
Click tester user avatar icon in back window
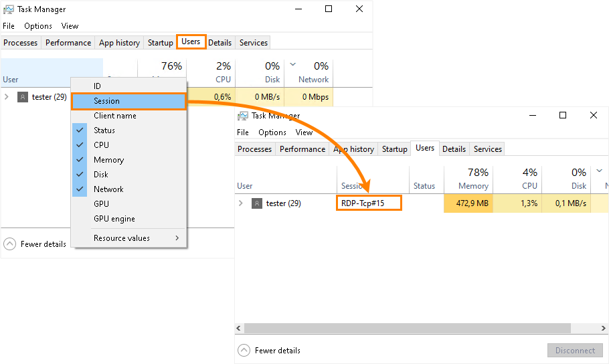pyautogui.click(x=23, y=97)
